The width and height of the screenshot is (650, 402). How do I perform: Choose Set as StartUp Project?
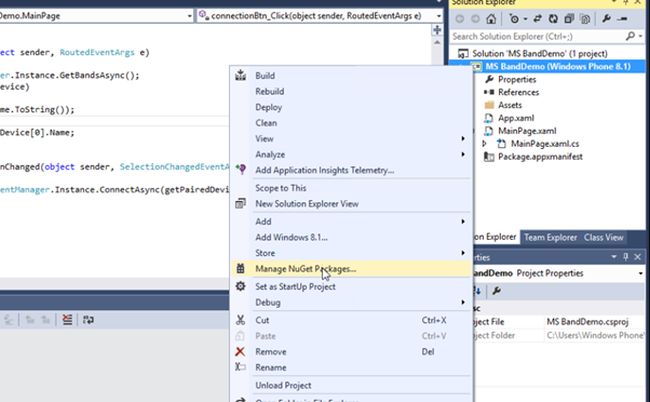tap(352, 286)
